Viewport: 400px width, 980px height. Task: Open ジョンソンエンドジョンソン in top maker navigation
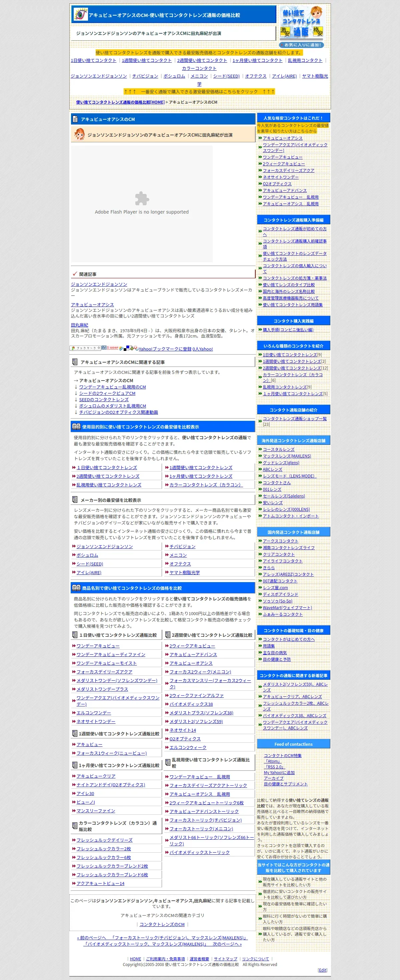coord(99,76)
